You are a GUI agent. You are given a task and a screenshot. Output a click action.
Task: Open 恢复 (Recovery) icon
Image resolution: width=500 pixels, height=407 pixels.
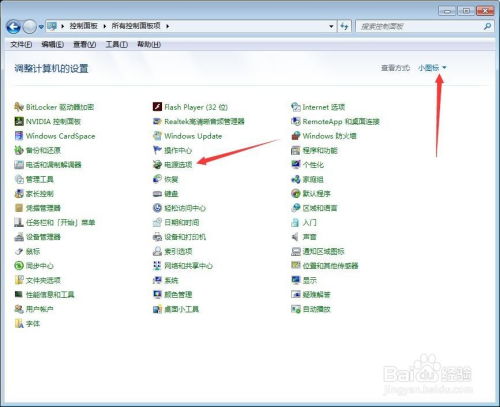coord(157,179)
